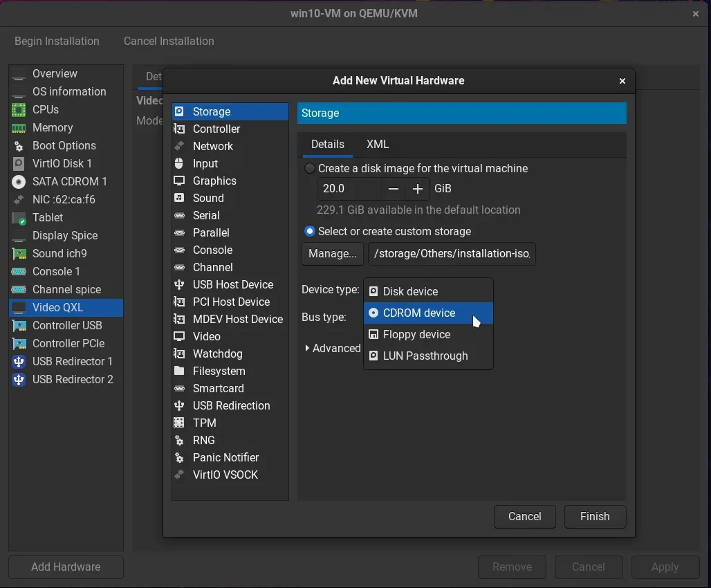
Task: Click the RNG icon
Action: click(180, 440)
